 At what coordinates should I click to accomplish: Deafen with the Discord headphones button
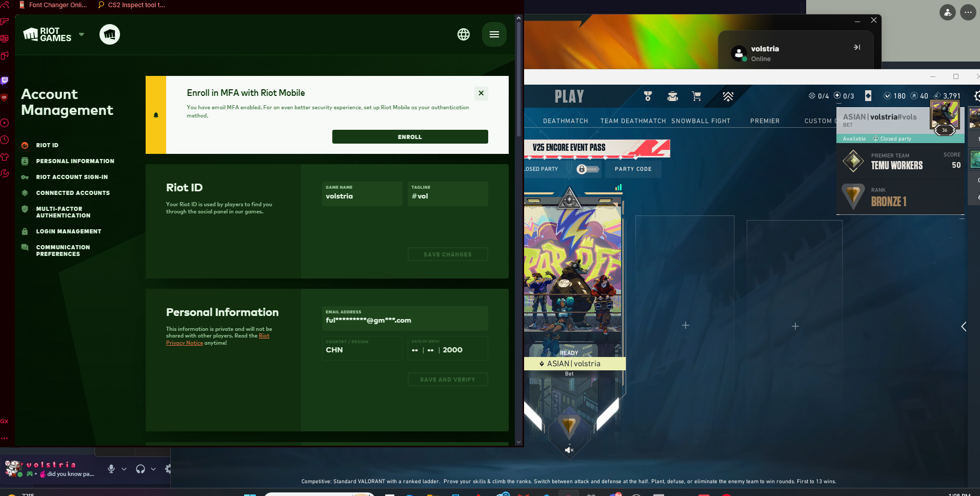141,469
